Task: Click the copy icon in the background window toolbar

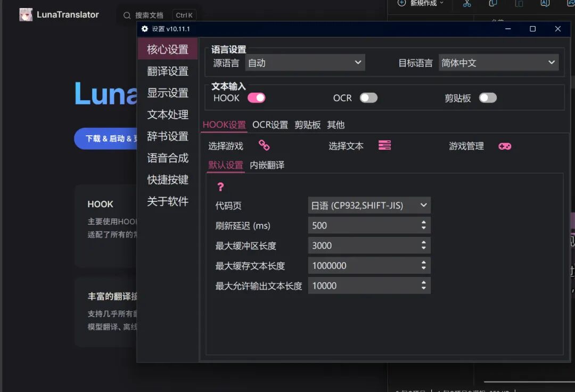Action: 493,3
